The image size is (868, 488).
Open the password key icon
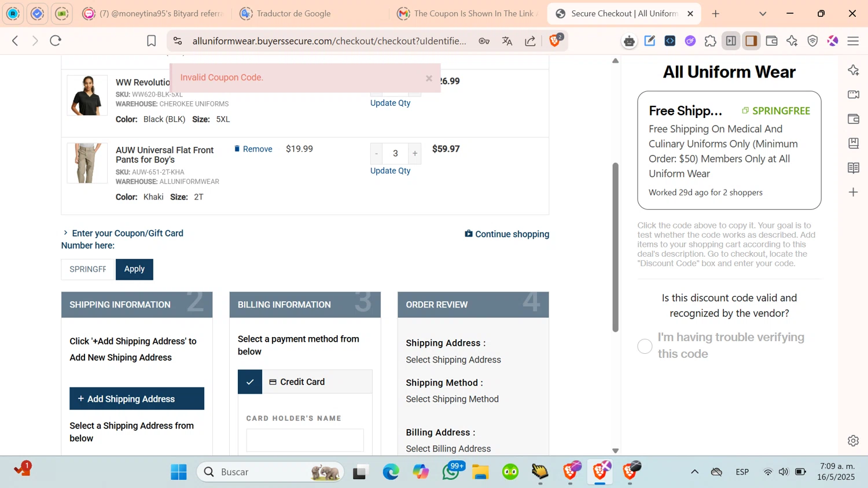484,40
